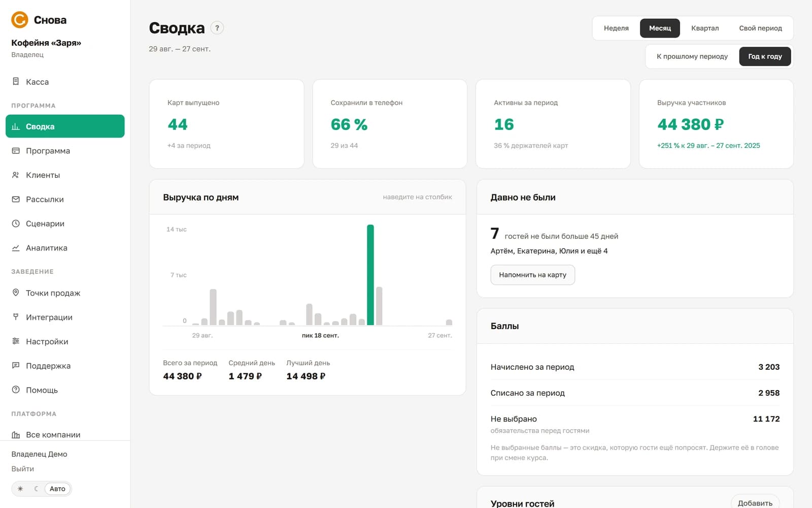Switch period to Неделя
Image resolution: width=812 pixels, height=508 pixels.
point(616,28)
